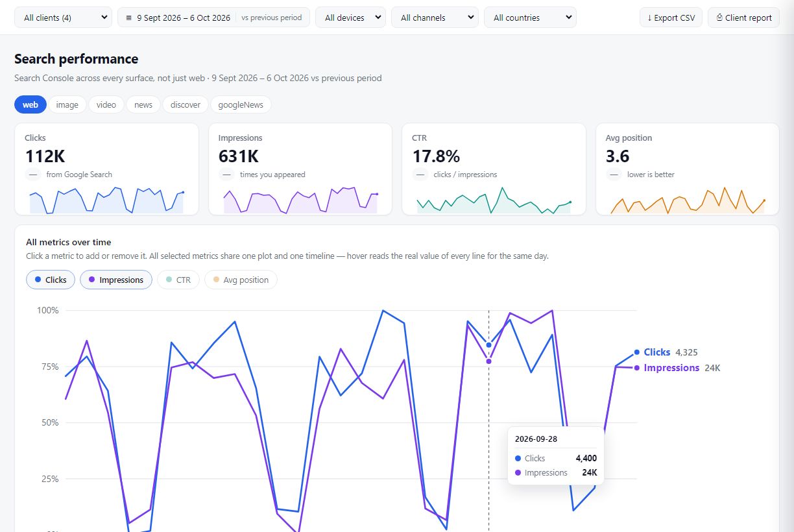794x532 pixels.
Task: Click the 50% y-axis label
Action: (49, 423)
